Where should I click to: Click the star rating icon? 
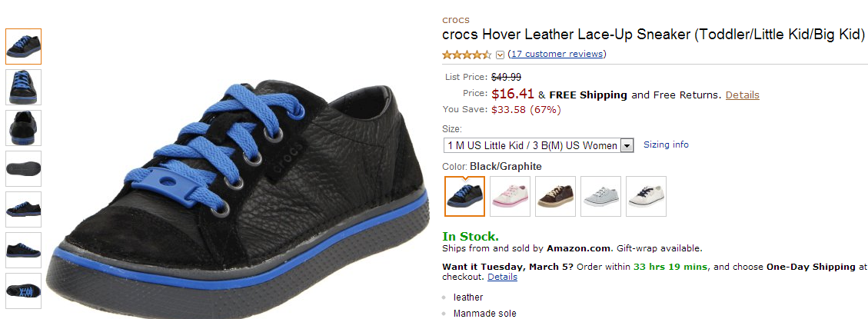466,55
